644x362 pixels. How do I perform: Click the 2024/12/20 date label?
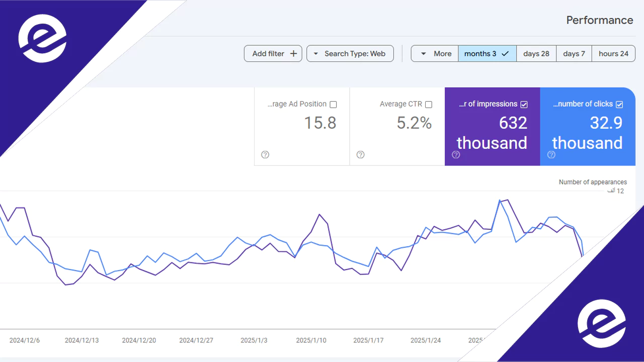pyautogui.click(x=139, y=340)
